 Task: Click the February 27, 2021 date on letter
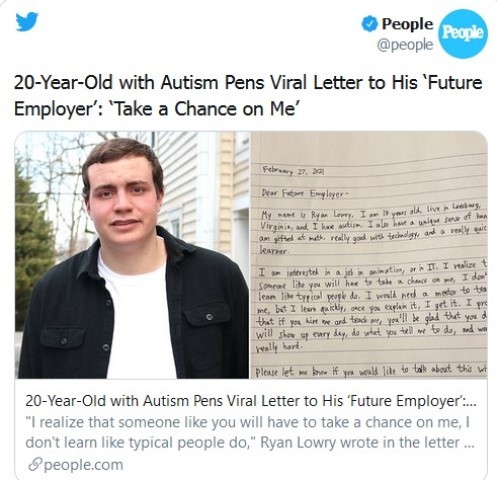coord(294,171)
